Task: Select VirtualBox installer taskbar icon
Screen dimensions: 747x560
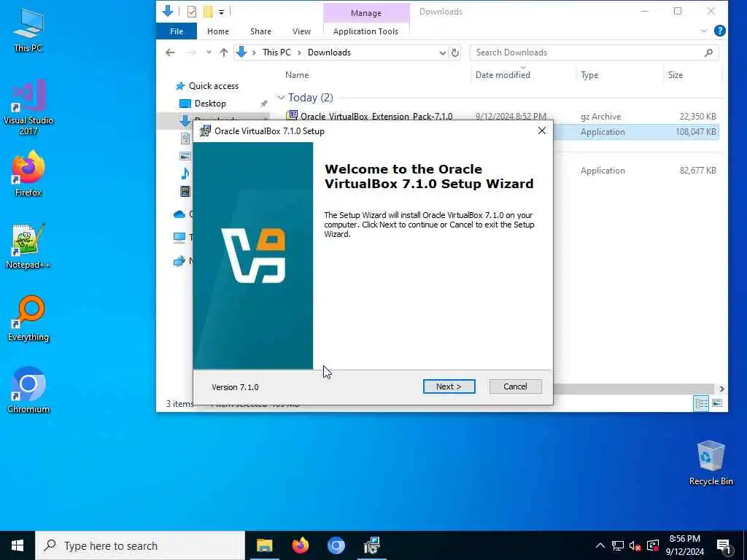Action: click(371, 545)
